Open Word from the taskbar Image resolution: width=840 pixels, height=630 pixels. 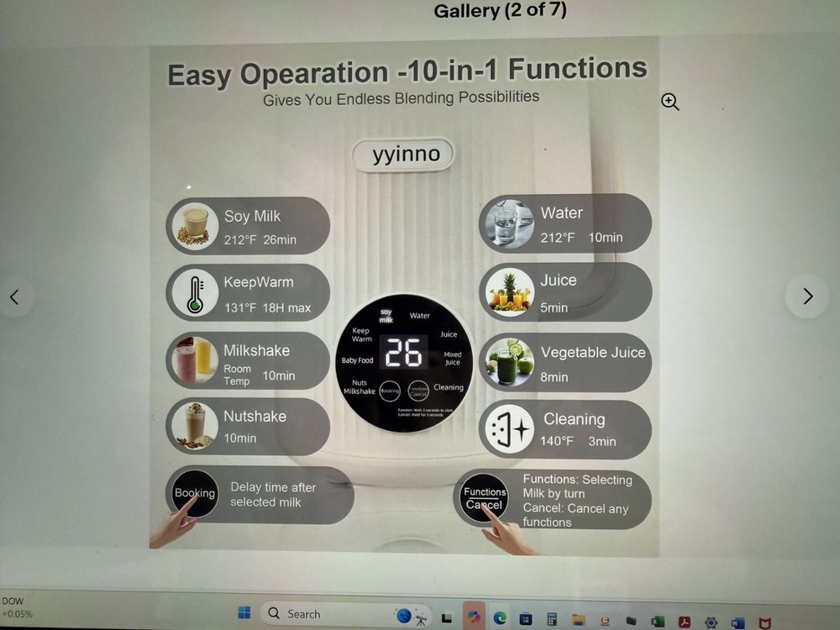pyautogui.click(x=738, y=623)
